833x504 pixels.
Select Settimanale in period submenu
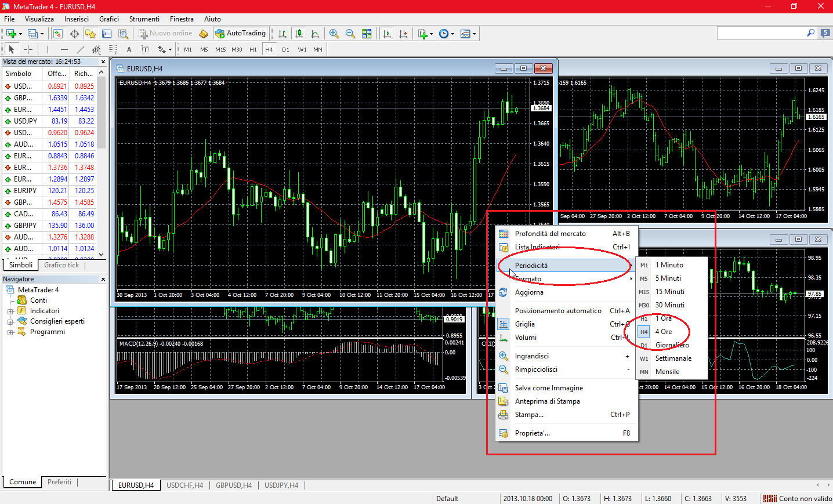tap(672, 358)
